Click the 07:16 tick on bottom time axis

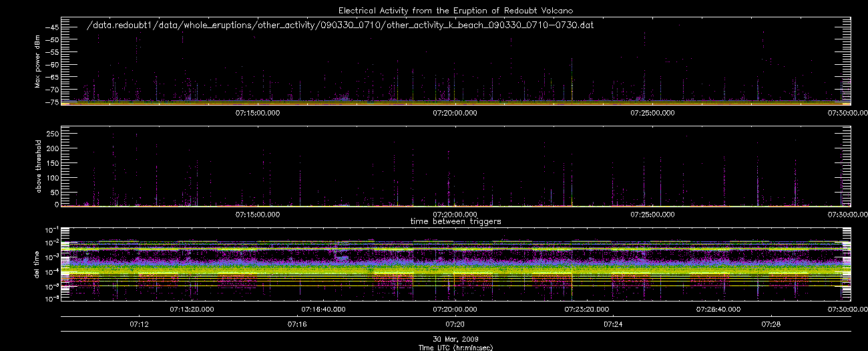[x=297, y=324]
